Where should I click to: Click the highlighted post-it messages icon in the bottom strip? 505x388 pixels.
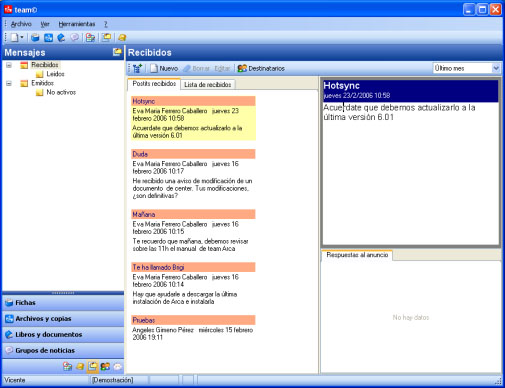tap(92, 366)
